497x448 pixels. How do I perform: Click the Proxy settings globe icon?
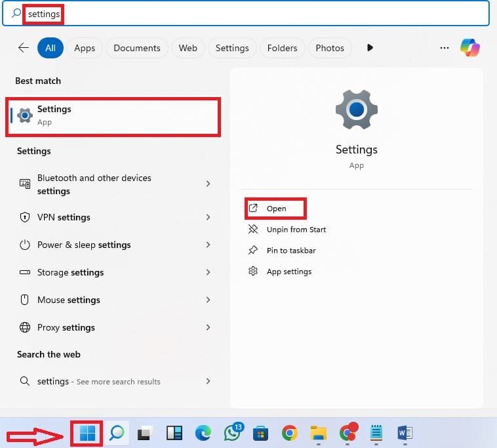pyautogui.click(x=25, y=327)
